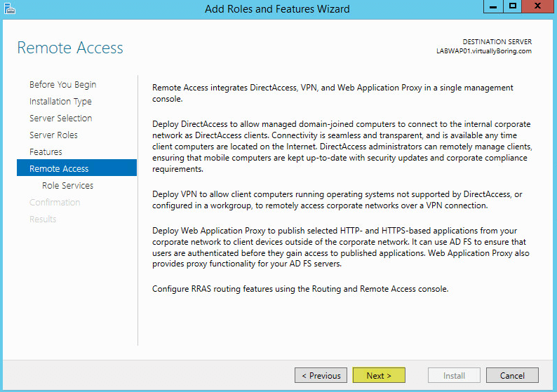Viewport: 557px width, 392px height.
Task: Go to the Before You Begin step
Action: [x=63, y=85]
